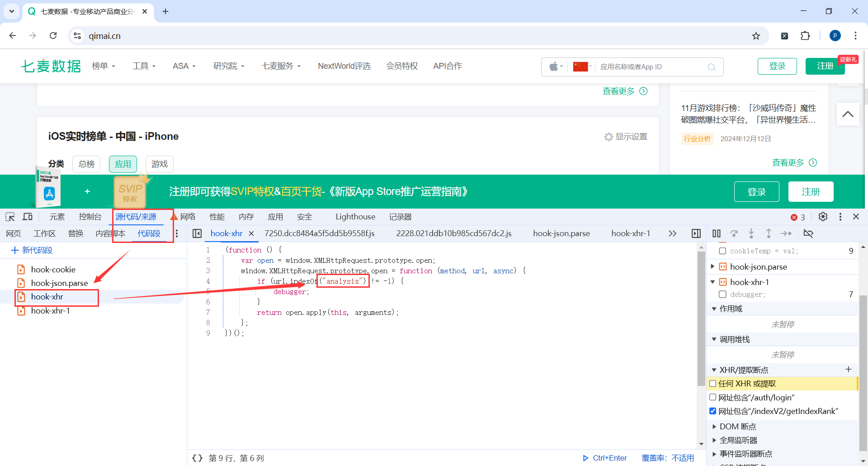Click the 登录 button in site header
This screenshot has height=466, width=868.
777,66
